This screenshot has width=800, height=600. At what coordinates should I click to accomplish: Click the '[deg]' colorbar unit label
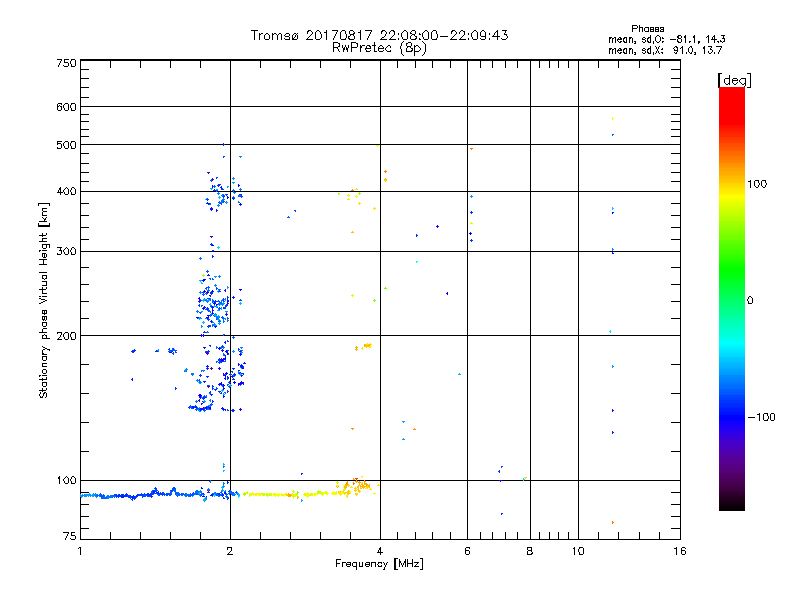734,80
